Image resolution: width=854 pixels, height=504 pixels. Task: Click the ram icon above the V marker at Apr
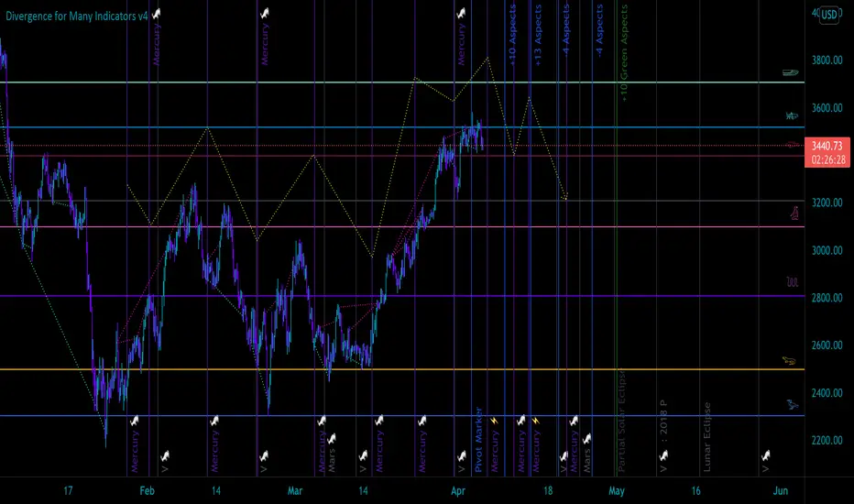[461, 455]
